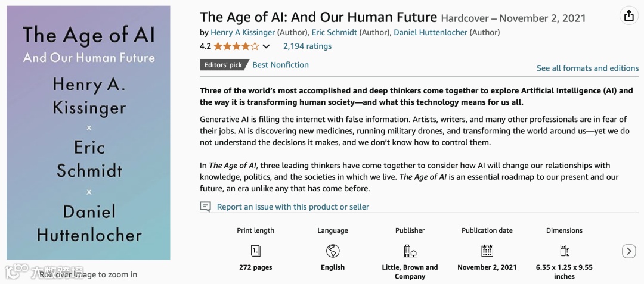The height and width of the screenshot is (284, 644).
Task: Click the book cover image
Action: point(88,133)
